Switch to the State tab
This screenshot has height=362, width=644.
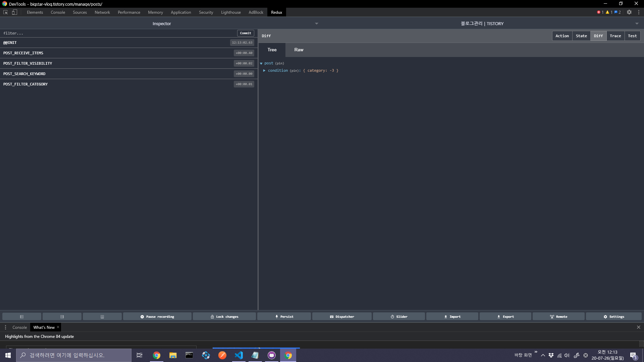(581, 36)
